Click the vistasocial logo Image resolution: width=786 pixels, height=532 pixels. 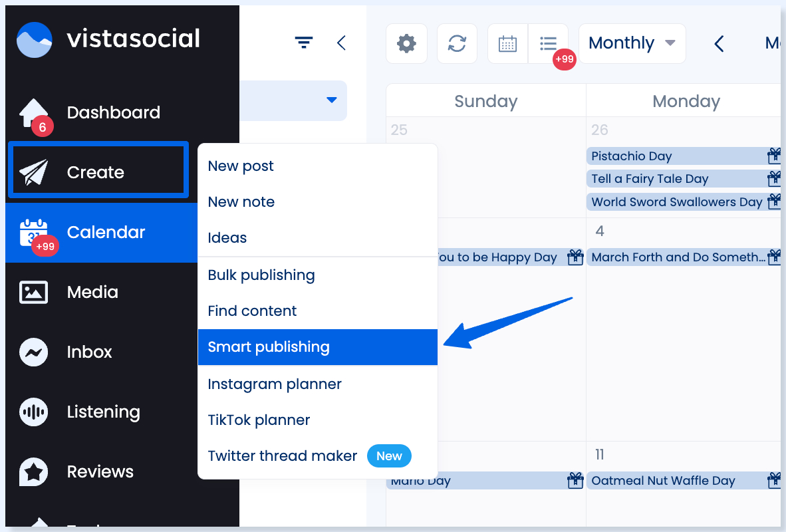(x=108, y=39)
